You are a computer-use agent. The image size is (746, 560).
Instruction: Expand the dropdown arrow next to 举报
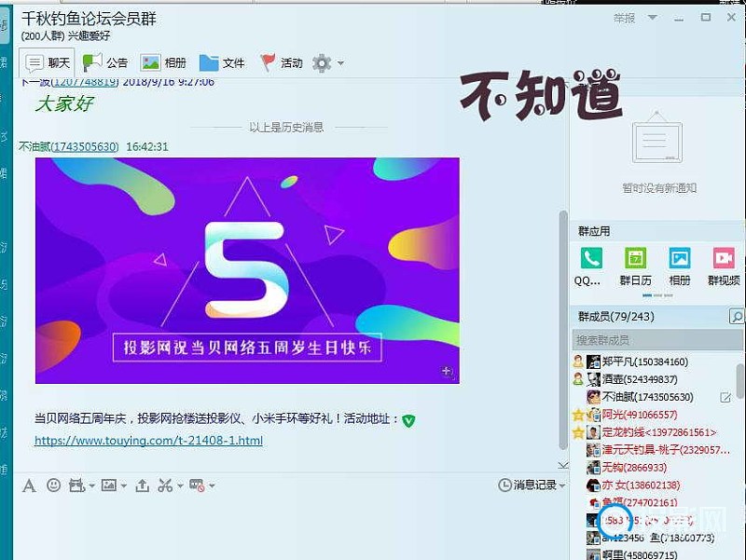(652, 18)
